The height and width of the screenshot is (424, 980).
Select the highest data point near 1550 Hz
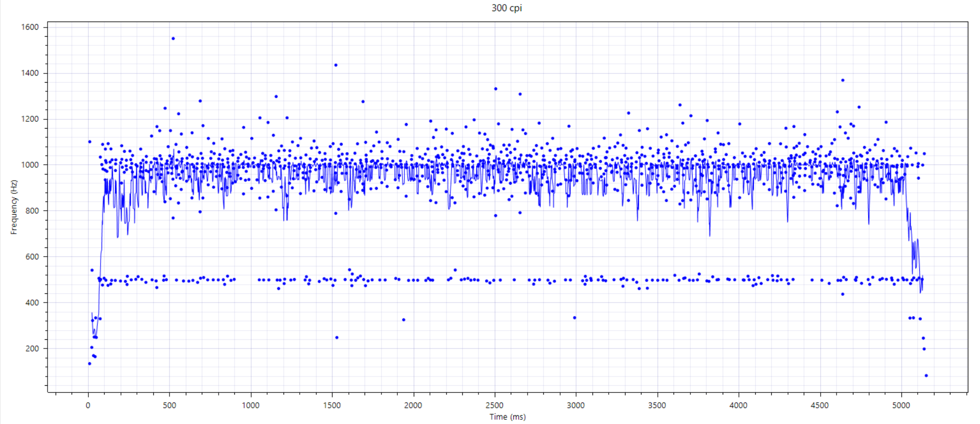pyautogui.click(x=173, y=38)
